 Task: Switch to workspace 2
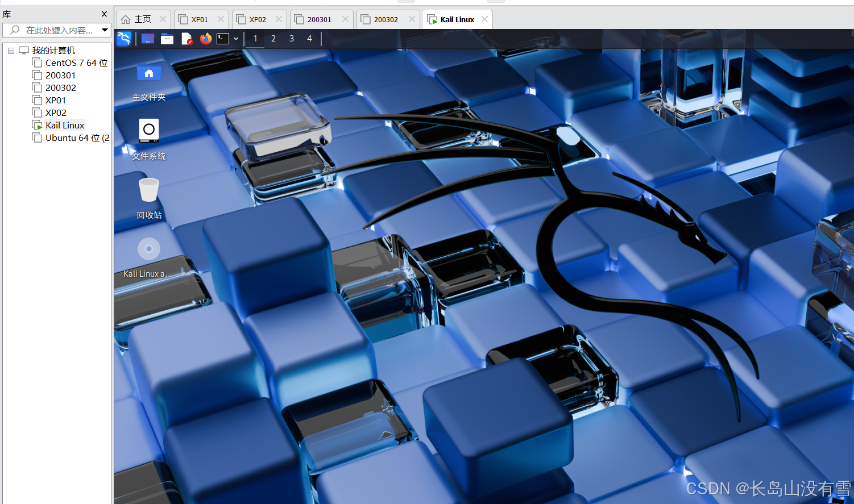tap(273, 39)
